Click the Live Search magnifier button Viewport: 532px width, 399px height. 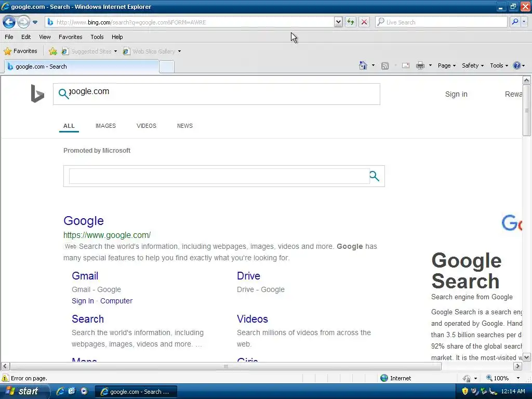pos(515,22)
